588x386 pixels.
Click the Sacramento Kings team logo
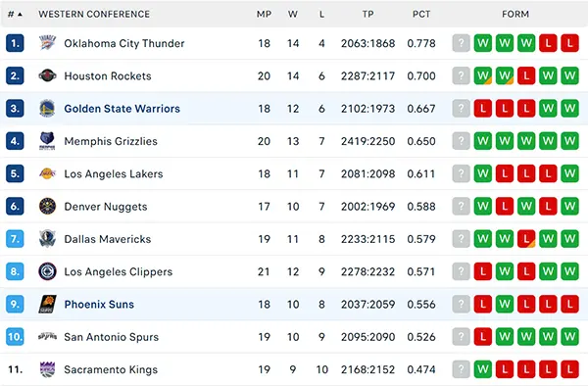coord(47,369)
